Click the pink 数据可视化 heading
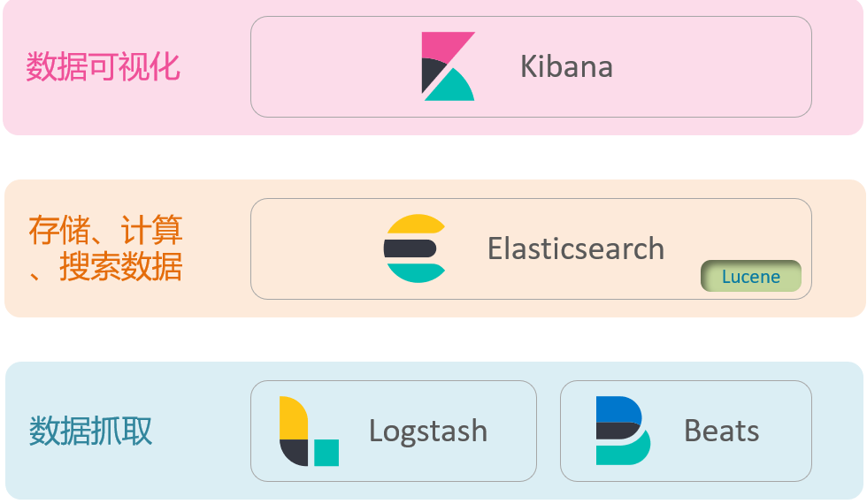Screen dimensions: 867x504 click(103, 67)
